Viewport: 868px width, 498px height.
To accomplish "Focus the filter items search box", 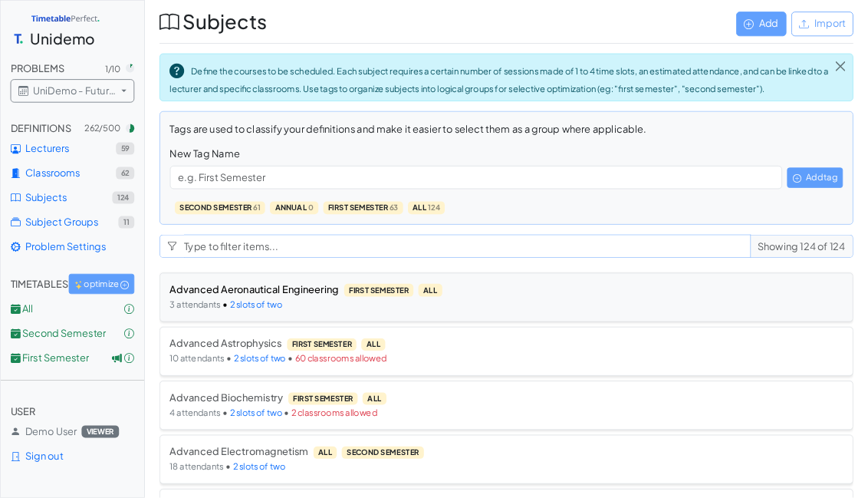I will coord(465,246).
